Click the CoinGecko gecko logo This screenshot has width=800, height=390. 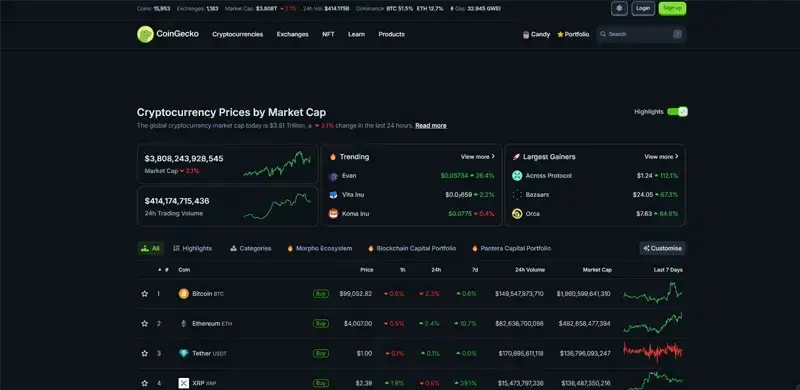pos(145,34)
